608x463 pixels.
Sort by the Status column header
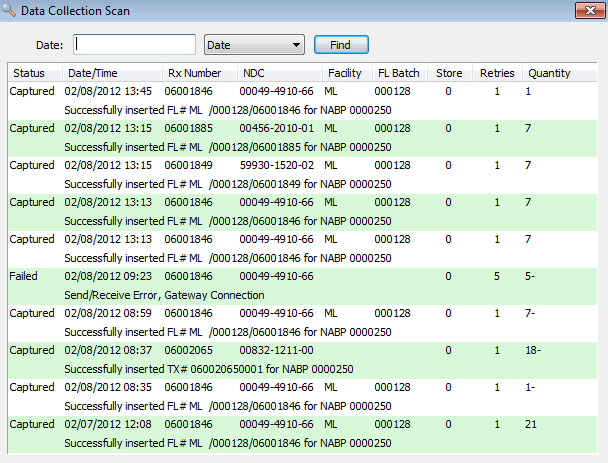29,73
